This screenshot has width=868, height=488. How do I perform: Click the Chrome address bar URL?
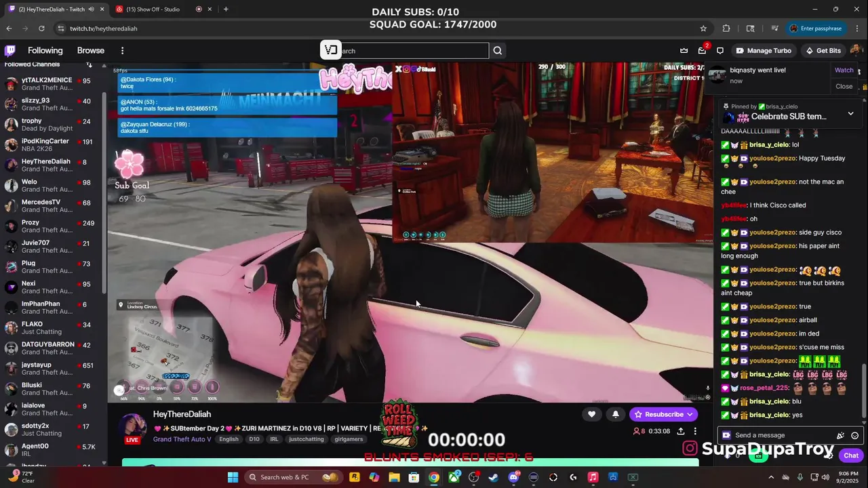(x=103, y=28)
